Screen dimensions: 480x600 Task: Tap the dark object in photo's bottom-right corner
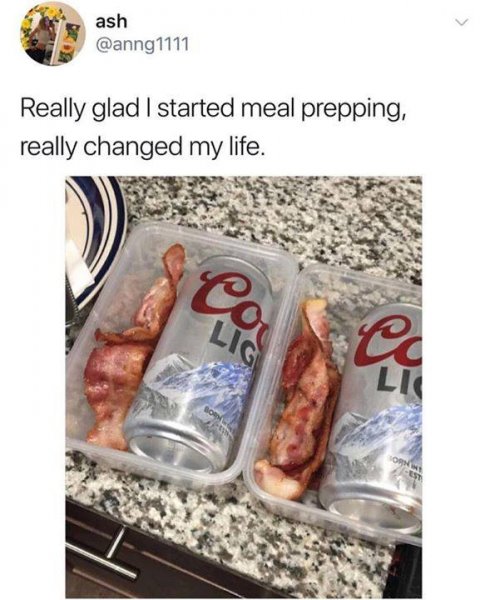pyautogui.click(x=407, y=570)
